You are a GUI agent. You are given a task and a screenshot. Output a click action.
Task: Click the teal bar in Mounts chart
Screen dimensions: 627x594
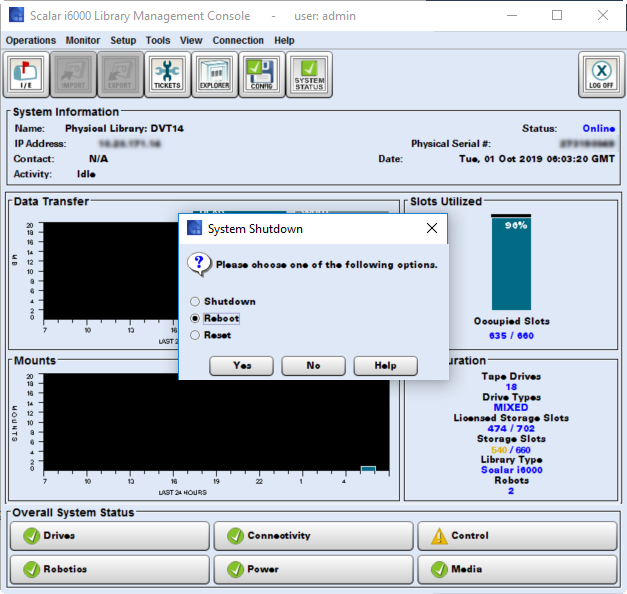pos(368,469)
